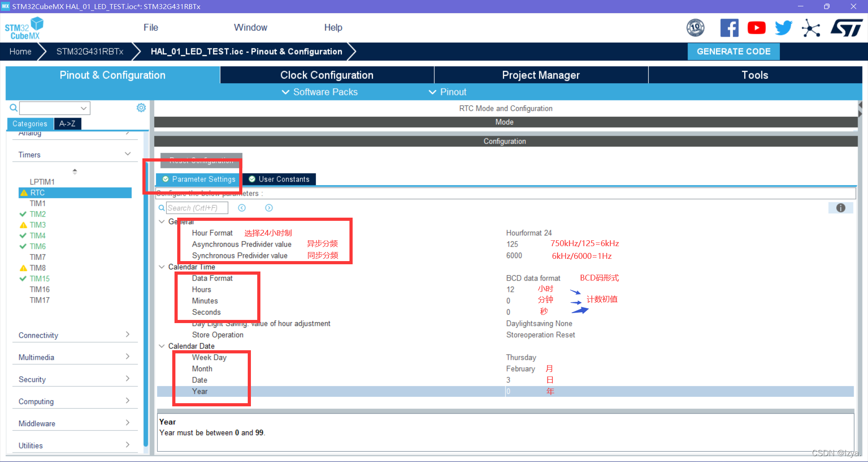Click the Reset Configuration button
The height and width of the screenshot is (462, 868).
(201, 160)
